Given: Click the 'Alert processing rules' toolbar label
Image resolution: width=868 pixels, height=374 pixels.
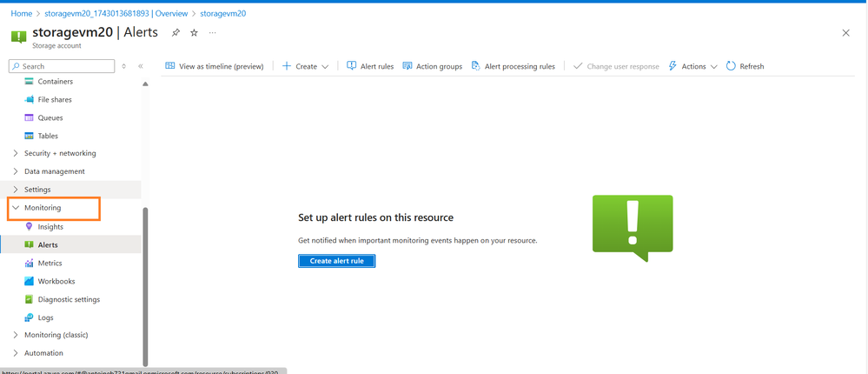Looking at the screenshot, I should point(520,66).
